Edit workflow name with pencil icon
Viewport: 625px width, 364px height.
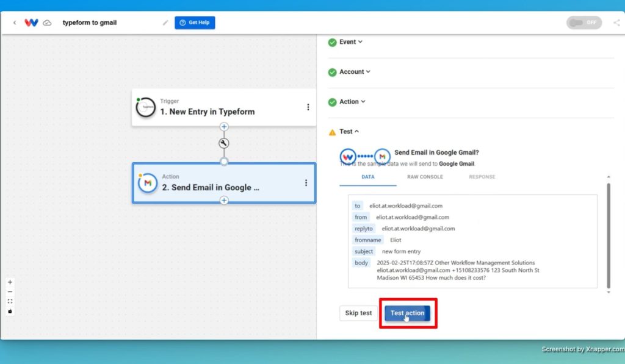tap(165, 23)
